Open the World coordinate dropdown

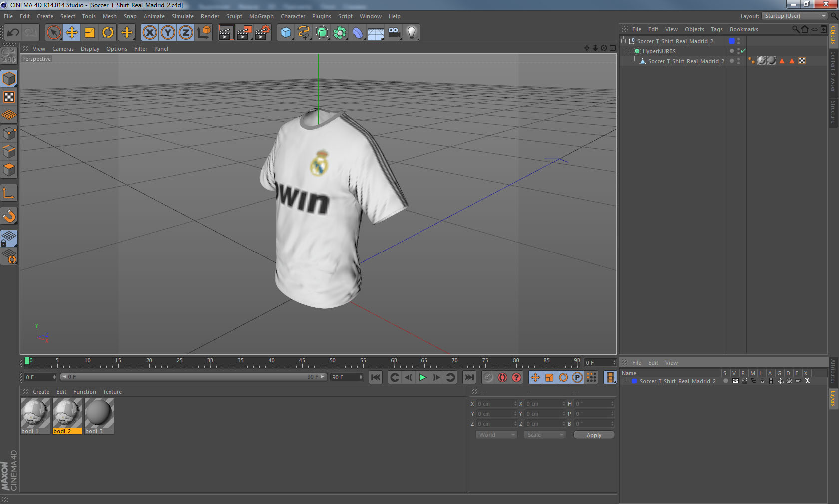point(496,435)
